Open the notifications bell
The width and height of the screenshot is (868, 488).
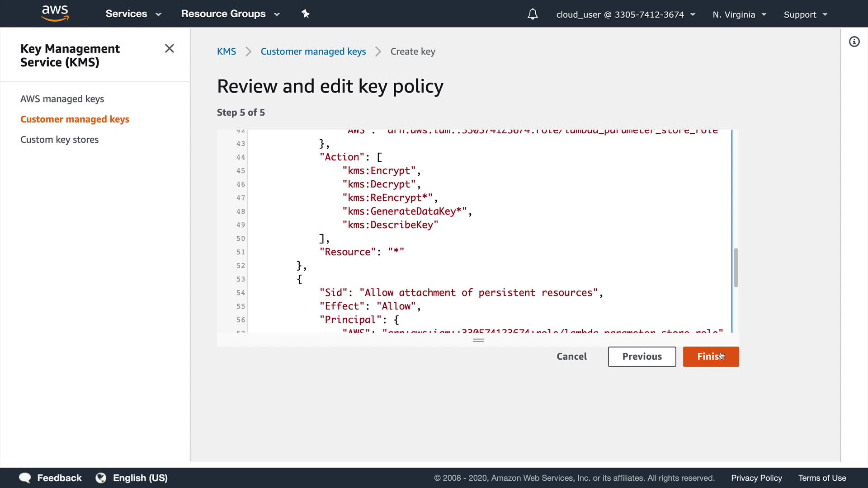pos(533,14)
